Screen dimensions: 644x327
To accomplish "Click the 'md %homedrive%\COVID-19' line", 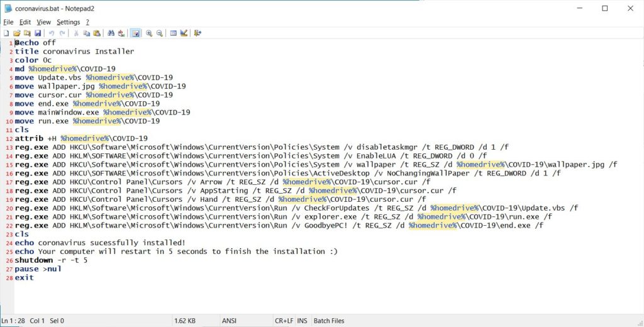I will tap(65, 69).
